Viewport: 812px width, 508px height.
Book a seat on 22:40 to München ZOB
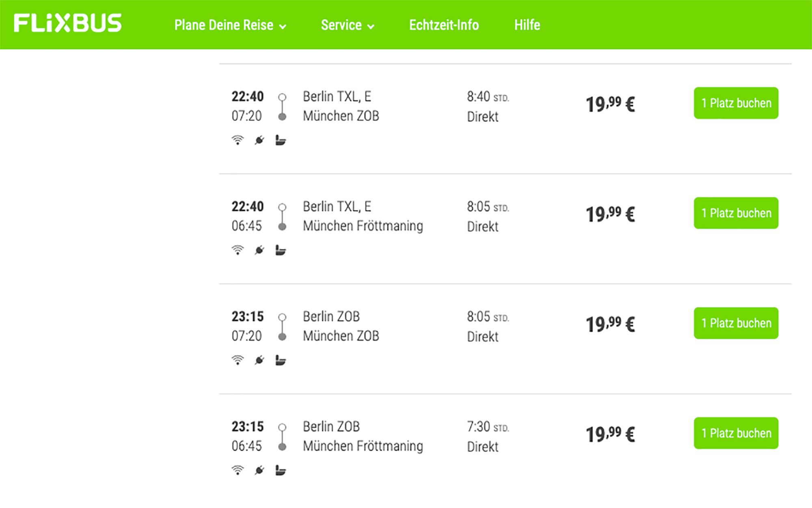pyautogui.click(x=736, y=103)
